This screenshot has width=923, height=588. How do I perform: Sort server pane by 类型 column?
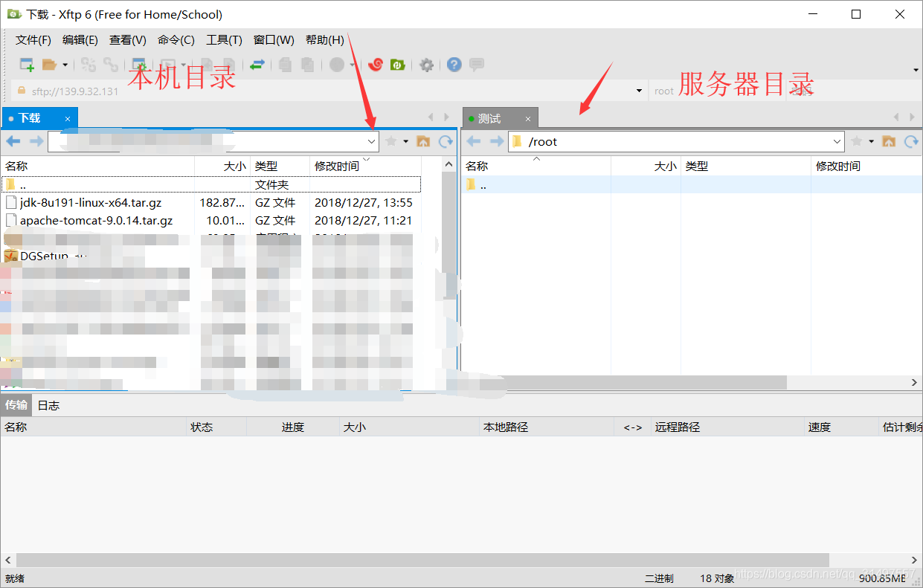746,166
